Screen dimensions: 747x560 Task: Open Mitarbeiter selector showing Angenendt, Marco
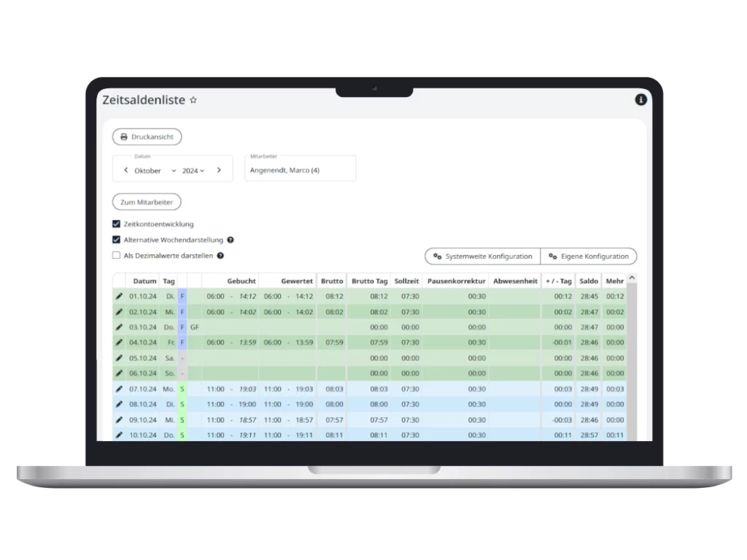[x=300, y=171]
